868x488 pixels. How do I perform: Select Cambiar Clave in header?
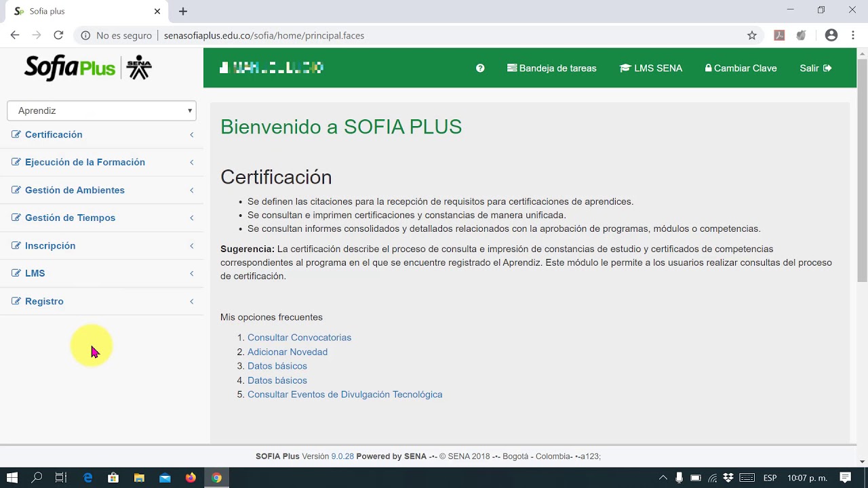pyautogui.click(x=741, y=68)
